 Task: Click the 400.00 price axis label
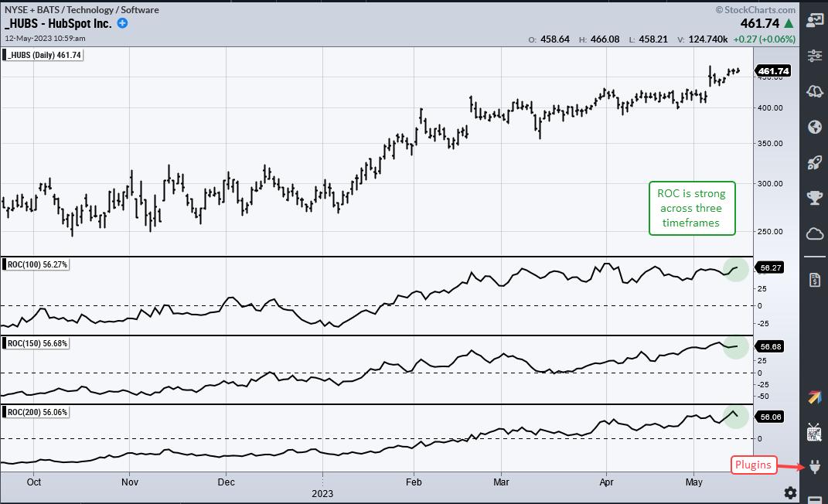tap(771, 107)
